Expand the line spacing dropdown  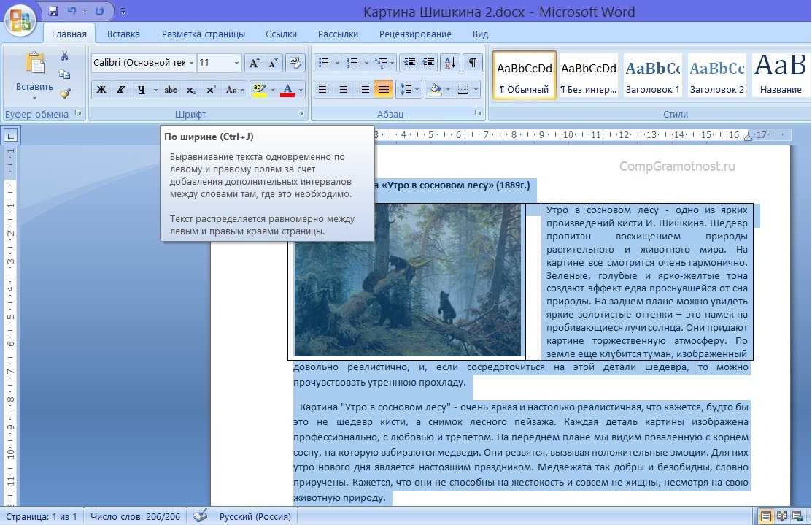417,90
